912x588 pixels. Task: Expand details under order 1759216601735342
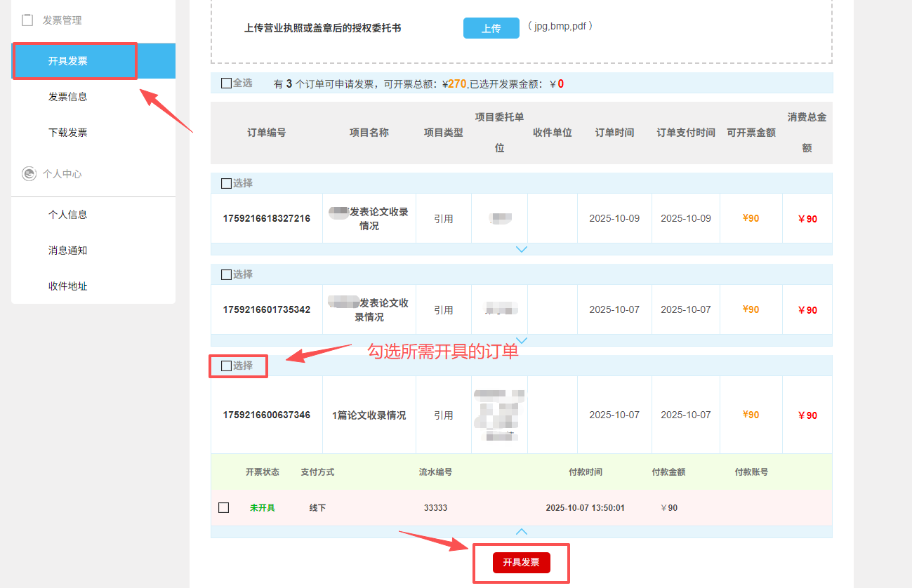point(521,340)
